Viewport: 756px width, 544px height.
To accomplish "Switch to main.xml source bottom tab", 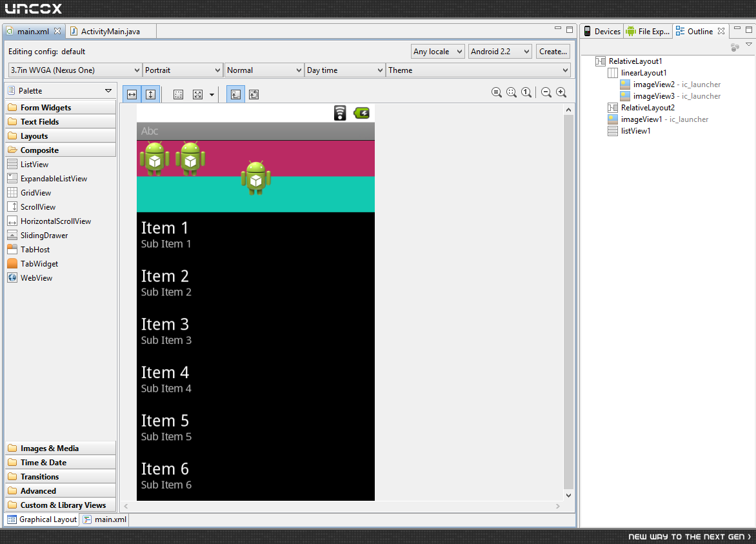I will click(104, 519).
